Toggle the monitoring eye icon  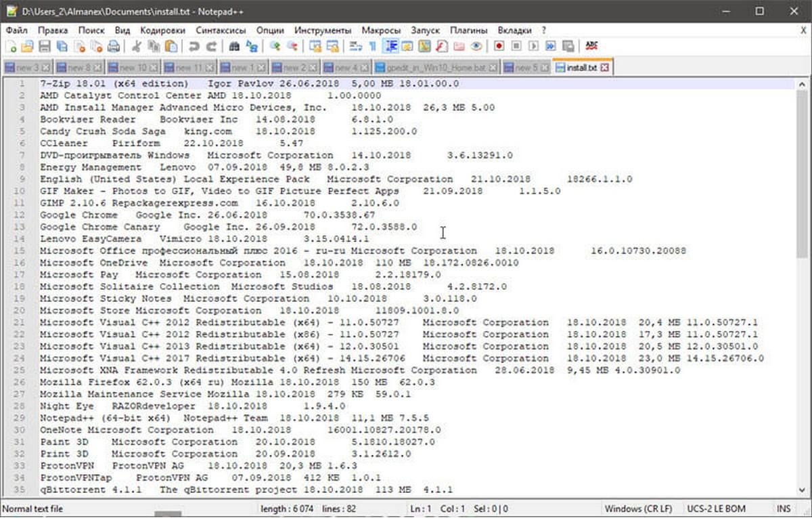coord(476,46)
